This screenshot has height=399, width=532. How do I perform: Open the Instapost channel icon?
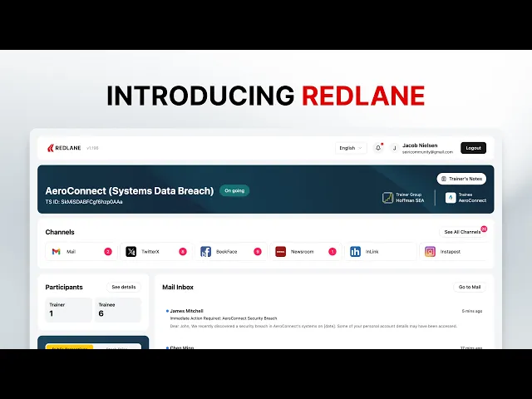(x=430, y=252)
